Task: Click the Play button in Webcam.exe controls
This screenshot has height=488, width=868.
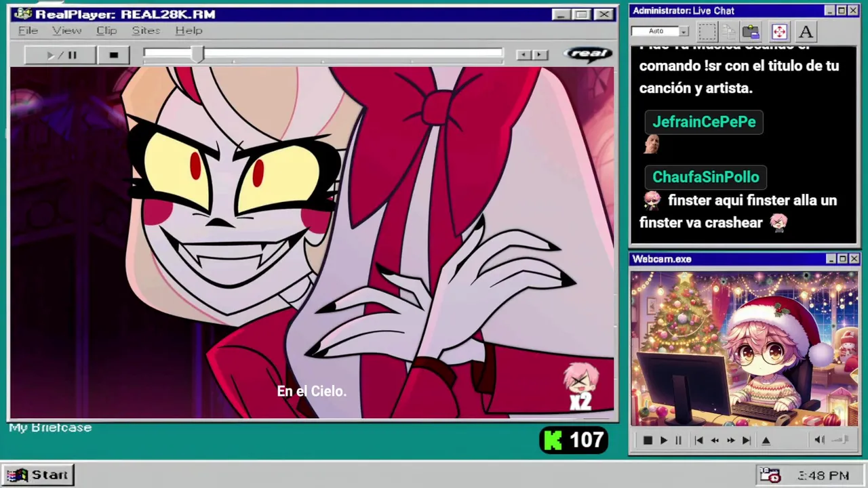Action: (663, 441)
